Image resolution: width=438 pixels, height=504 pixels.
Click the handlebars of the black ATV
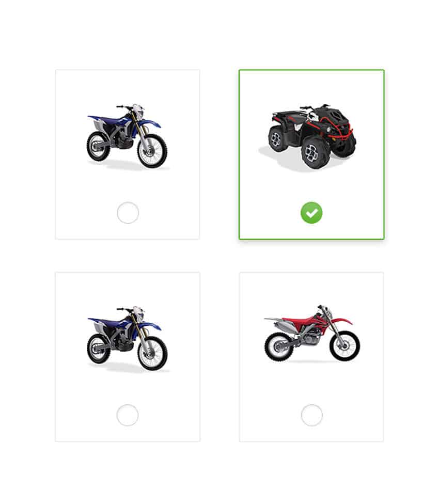[315, 107]
